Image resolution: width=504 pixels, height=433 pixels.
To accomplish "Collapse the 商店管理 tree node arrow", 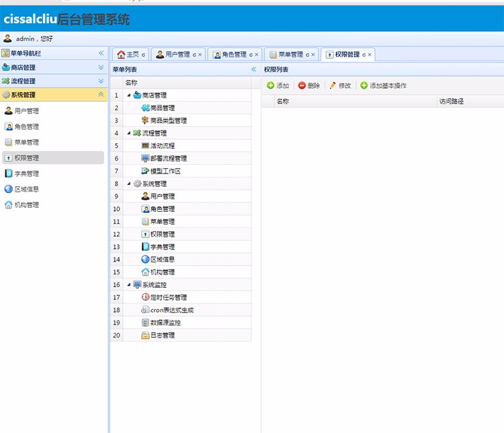I will 129,95.
